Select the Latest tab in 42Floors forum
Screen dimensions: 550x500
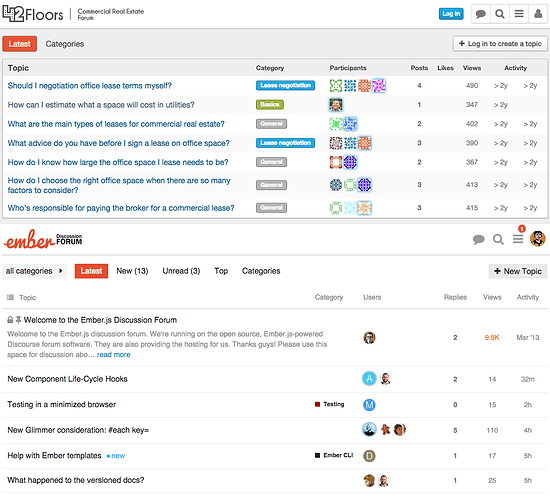pos(20,44)
